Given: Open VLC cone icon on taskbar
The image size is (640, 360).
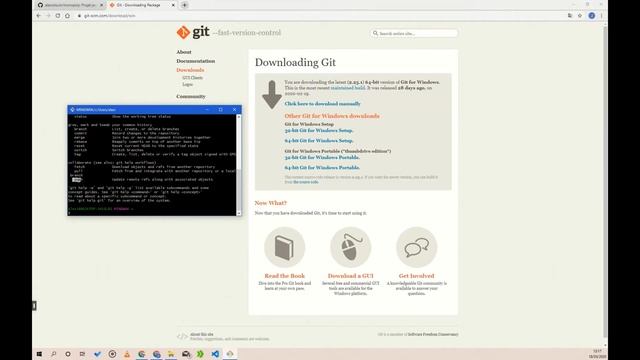Looking at the screenshot, I should (127, 354).
